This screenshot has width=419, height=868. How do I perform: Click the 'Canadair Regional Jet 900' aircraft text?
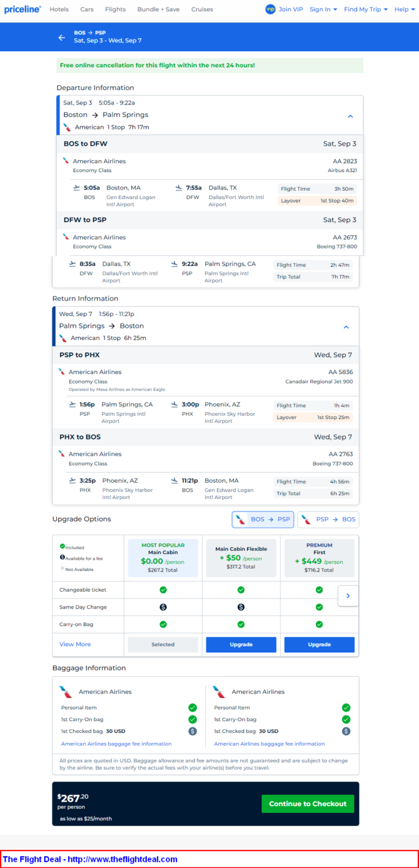[319, 381]
